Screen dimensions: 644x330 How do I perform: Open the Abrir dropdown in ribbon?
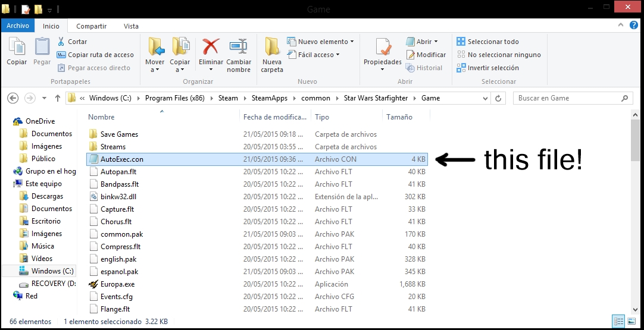coord(422,42)
